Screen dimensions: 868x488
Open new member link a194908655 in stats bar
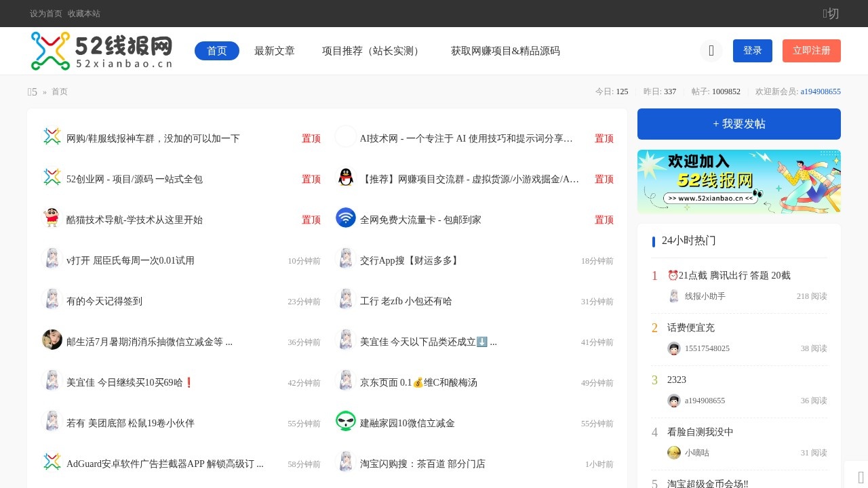click(x=821, y=91)
